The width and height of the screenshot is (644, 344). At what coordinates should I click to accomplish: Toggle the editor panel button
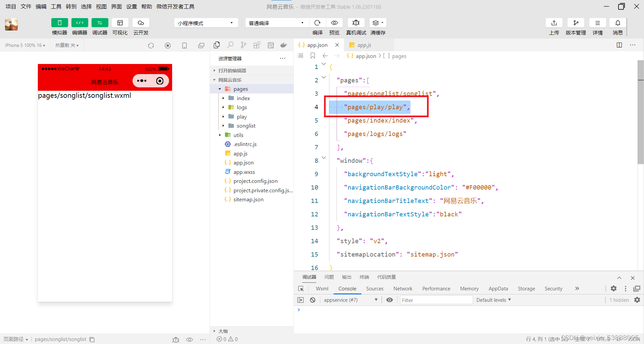(x=80, y=23)
